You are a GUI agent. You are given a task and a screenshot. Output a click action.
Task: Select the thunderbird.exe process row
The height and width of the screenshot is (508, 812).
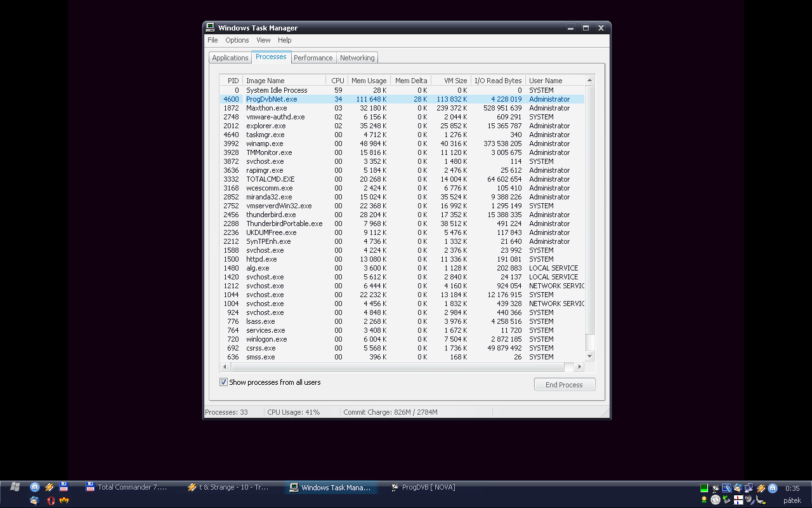402,215
